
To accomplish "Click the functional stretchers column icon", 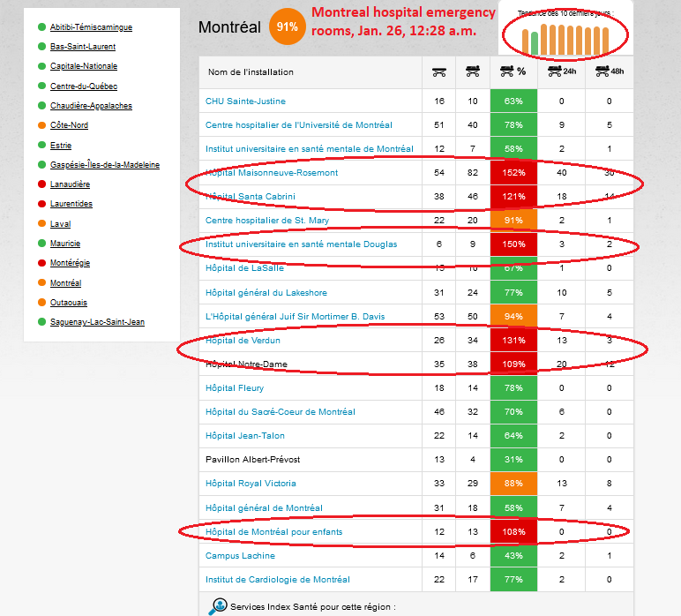I will point(439,72).
